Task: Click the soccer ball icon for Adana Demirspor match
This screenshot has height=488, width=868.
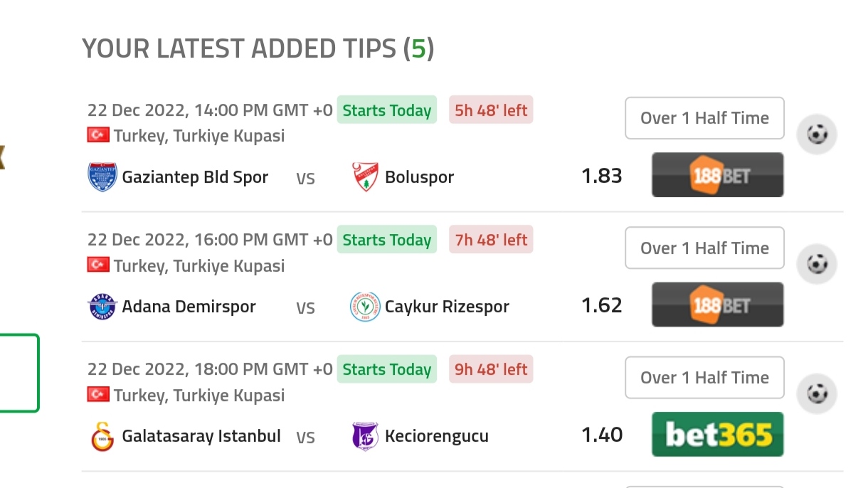Action: click(x=817, y=264)
